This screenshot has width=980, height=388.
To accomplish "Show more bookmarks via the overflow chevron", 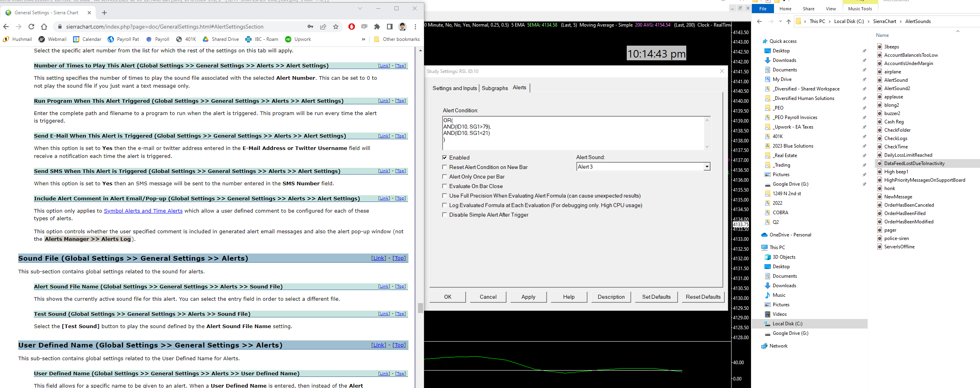I will click(363, 39).
